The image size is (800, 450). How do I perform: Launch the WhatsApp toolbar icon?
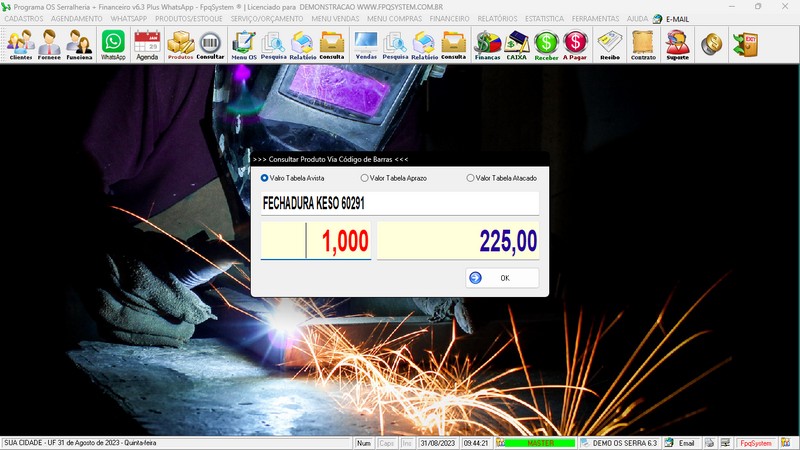pos(113,45)
